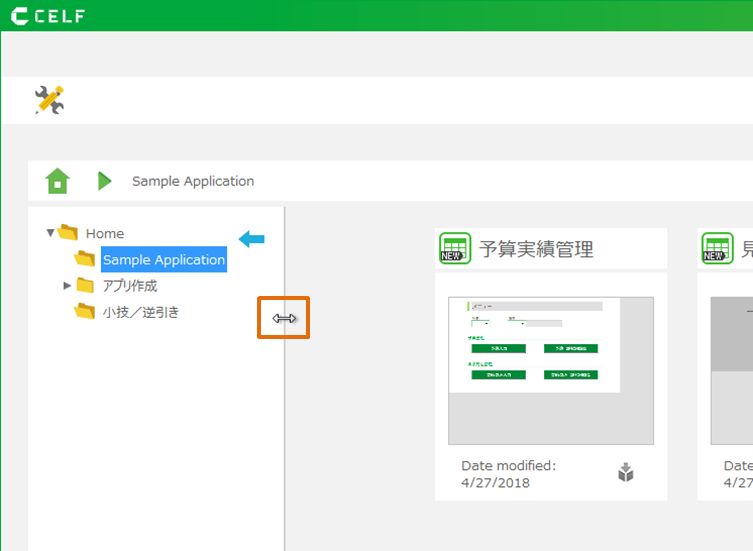Select the highlighted Sample Application tree item

164,260
